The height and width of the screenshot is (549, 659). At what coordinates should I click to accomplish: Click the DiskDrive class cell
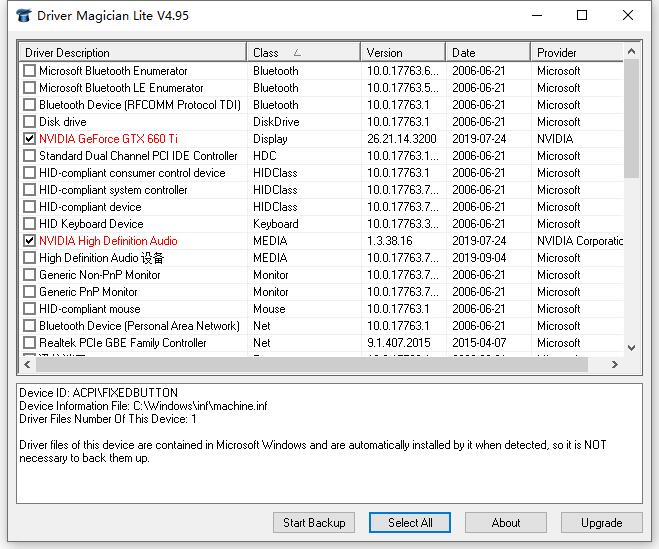[276, 121]
